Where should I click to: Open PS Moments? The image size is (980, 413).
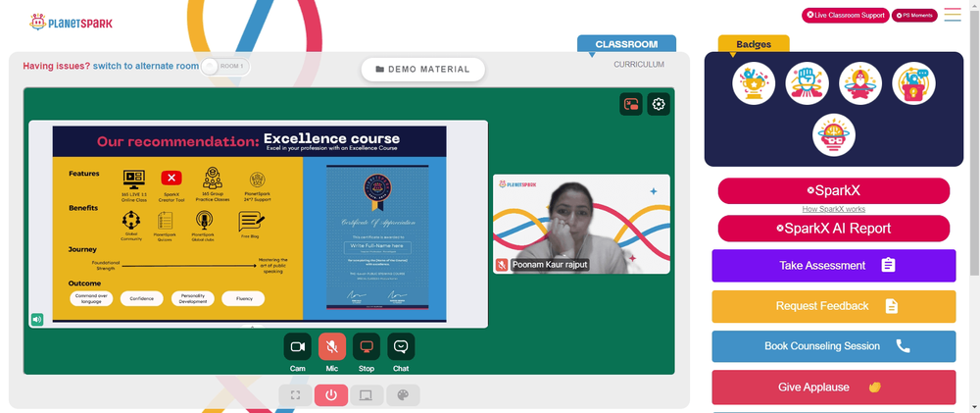coord(914,15)
